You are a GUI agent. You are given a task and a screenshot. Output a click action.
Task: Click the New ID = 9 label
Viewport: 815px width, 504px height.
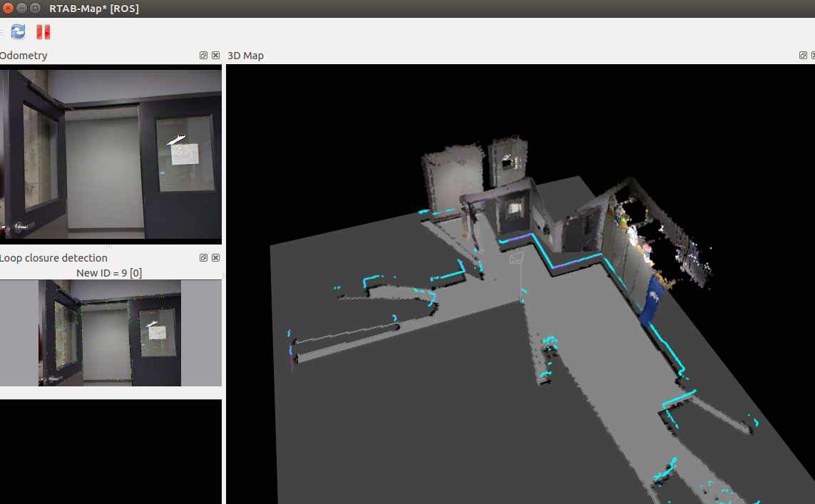(x=109, y=271)
